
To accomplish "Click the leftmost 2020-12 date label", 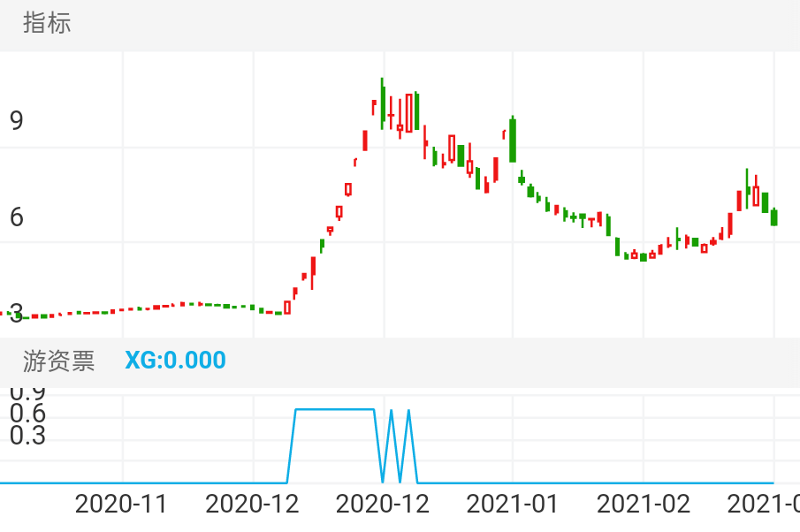I will click(x=252, y=505).
